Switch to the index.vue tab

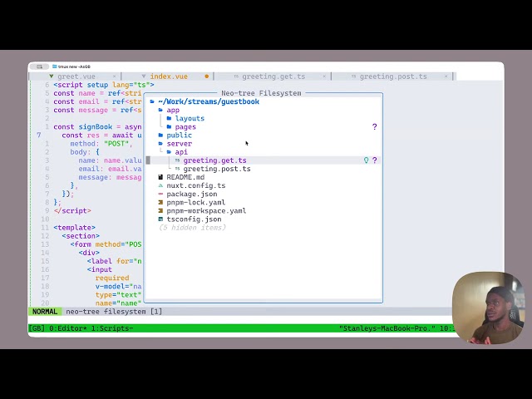(169, 76)
